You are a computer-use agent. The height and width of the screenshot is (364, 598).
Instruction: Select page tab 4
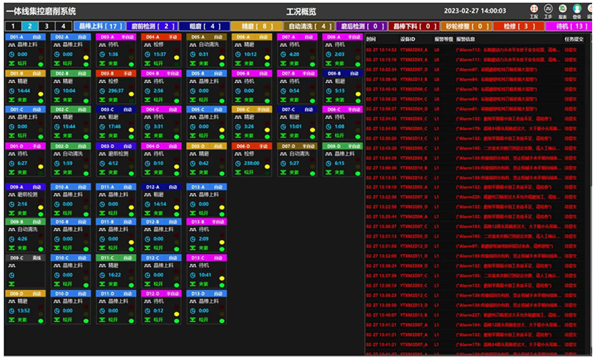(64, 26)
